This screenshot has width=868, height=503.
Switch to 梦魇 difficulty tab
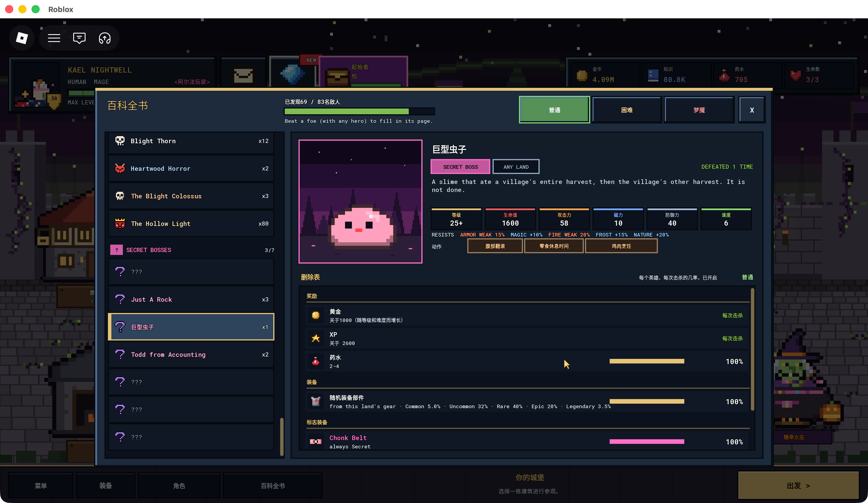pyautogui.click(x=699, y=110)
